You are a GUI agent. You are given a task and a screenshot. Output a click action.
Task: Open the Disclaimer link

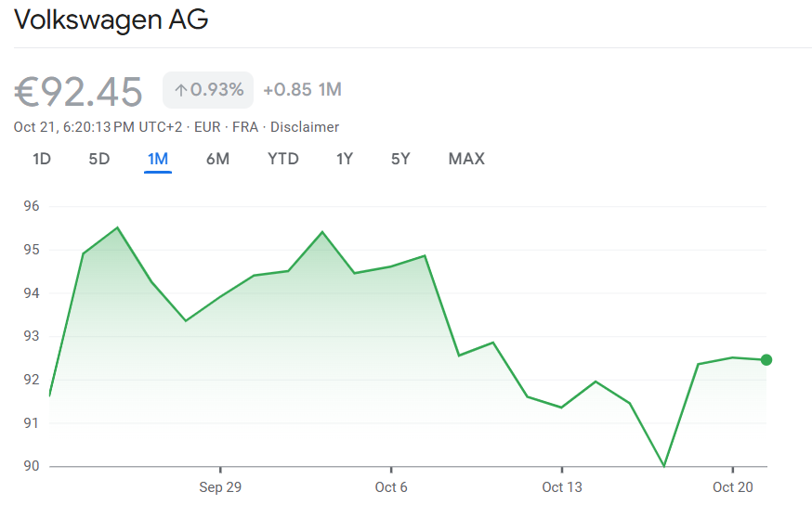pyautogui.click(x=305, y=127)
